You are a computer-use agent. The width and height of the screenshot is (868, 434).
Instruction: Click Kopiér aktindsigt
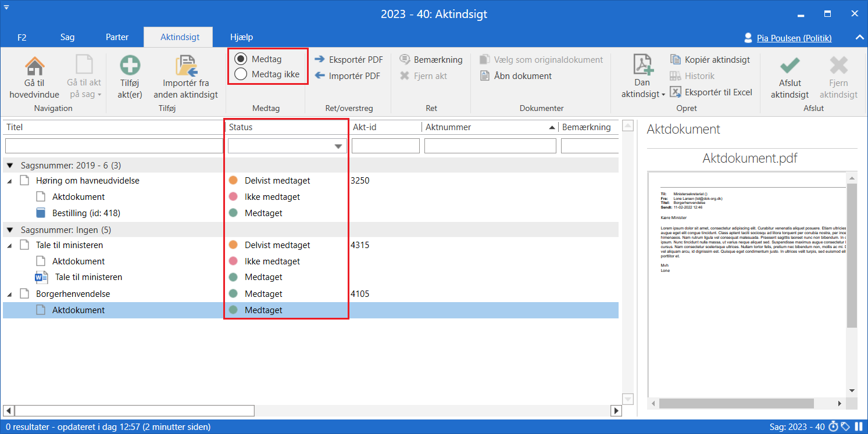710,59
